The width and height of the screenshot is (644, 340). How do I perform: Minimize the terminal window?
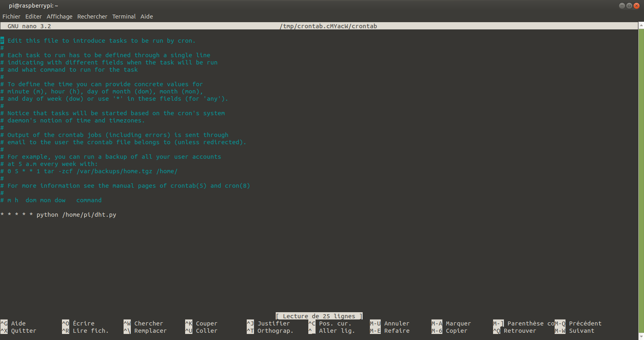pyautogui.click(x=622, y=6)
